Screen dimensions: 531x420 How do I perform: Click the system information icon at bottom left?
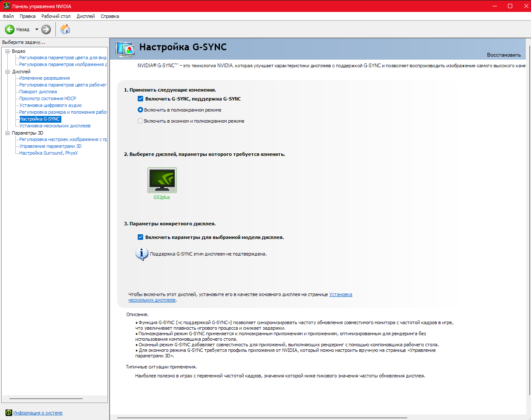9,413
